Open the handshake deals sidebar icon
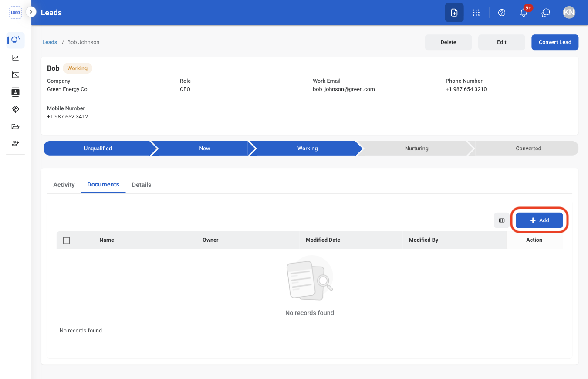The image size is (588, 379). 16,109
